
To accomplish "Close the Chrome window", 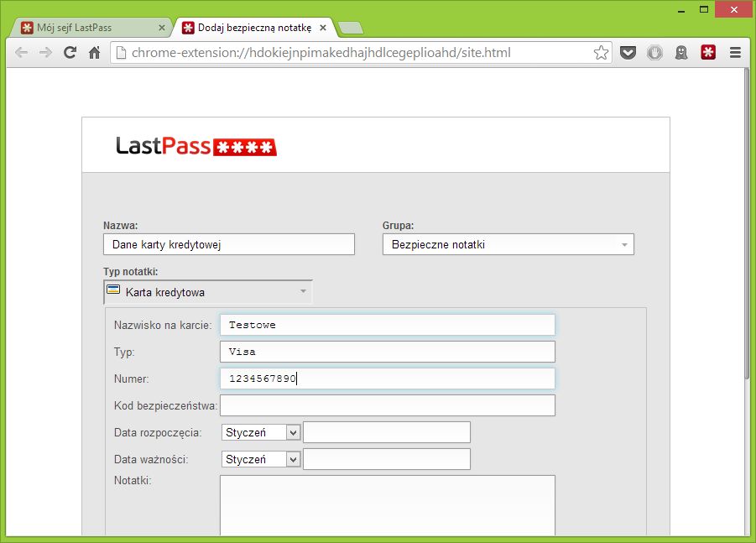I will [x=734, y=9].
